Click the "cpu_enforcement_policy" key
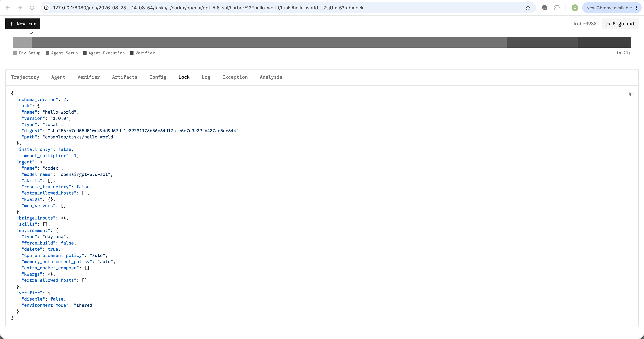Screen dimensions: 644x339 (x=53, y=255)
